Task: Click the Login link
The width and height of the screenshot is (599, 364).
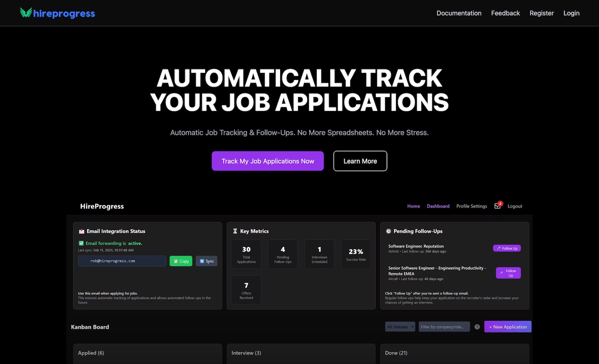Action: tap(571, 13)
